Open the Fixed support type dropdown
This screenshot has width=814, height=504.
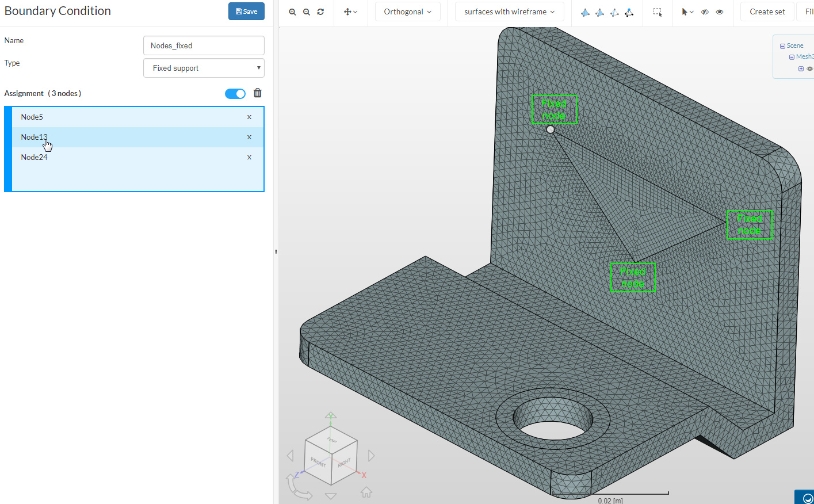coord(204,68)
